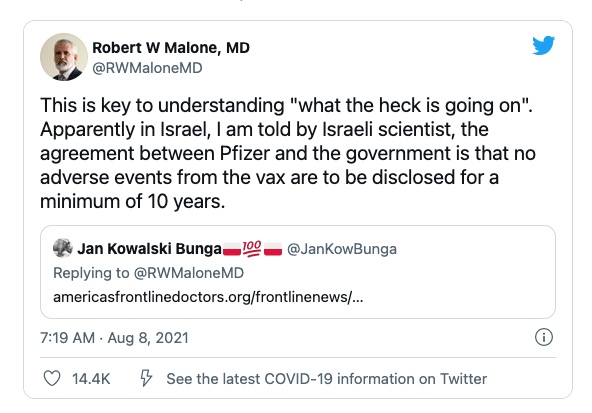Click the Jan Kowalski Bunga name
The height and width of the screenshot is (413, 592).
tap(150, 249)
